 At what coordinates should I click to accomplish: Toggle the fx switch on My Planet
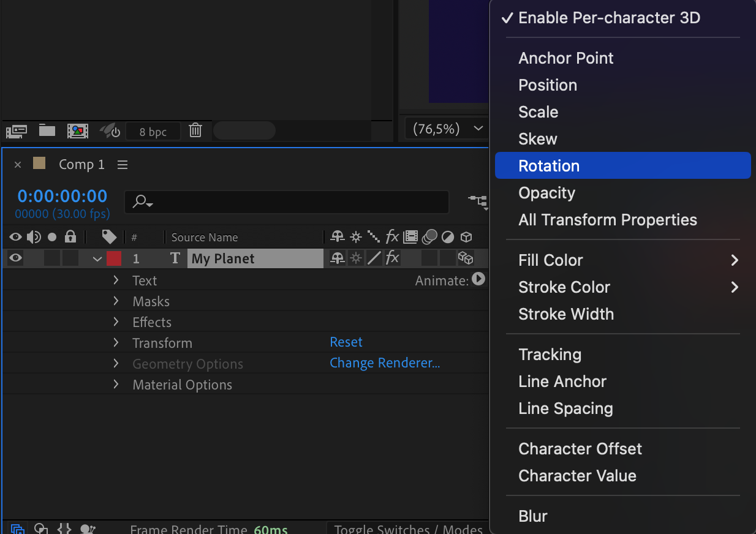click(x=392, y=258)
